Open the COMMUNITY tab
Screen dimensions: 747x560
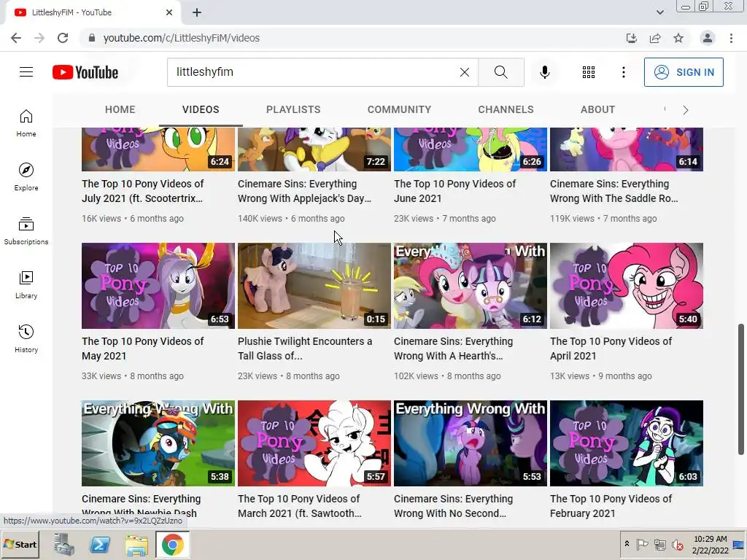point(399,109)
